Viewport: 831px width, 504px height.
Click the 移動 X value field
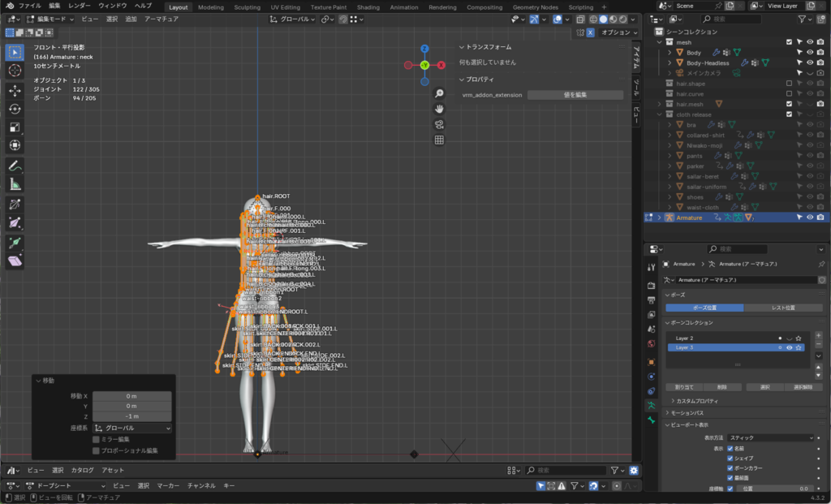tap(131, 395)
